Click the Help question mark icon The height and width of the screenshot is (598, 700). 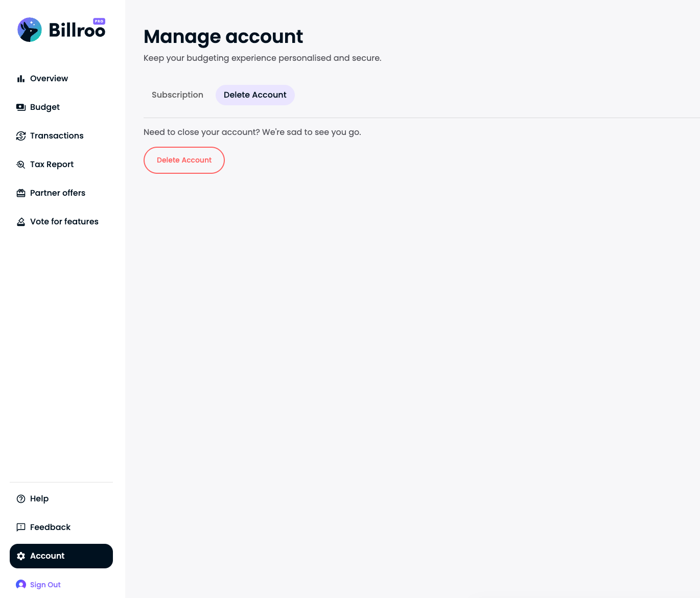pyautogui.click(x=21, y=499)
